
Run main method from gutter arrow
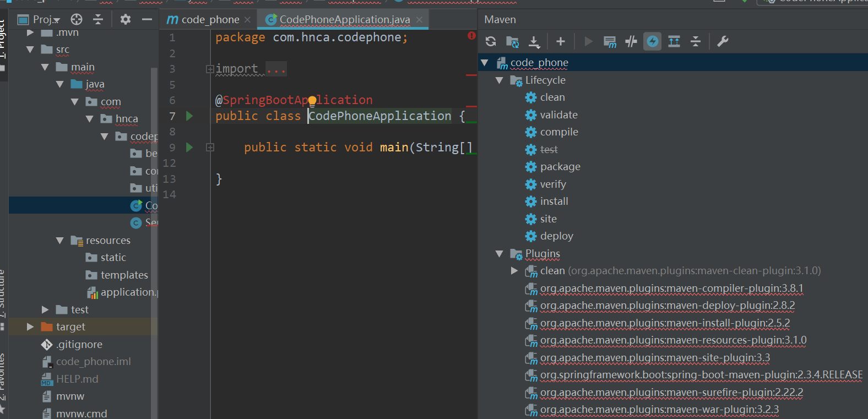click(189, 148)
